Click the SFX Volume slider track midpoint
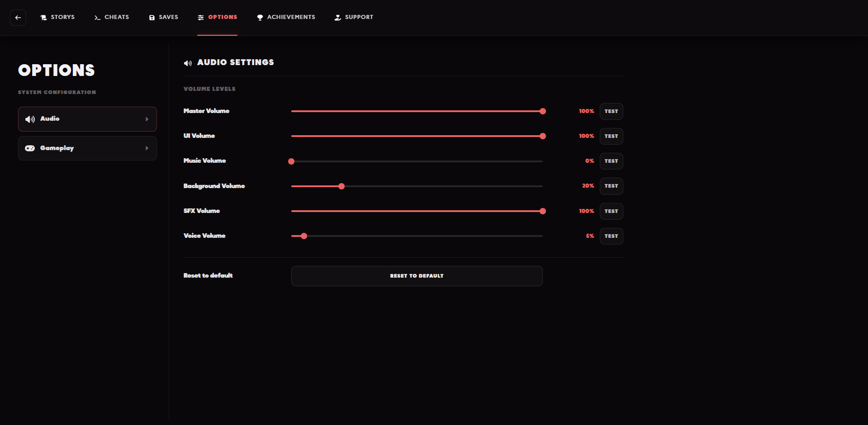Image resolution: width=868 pixels, height=425 pixels. [417, 211]
